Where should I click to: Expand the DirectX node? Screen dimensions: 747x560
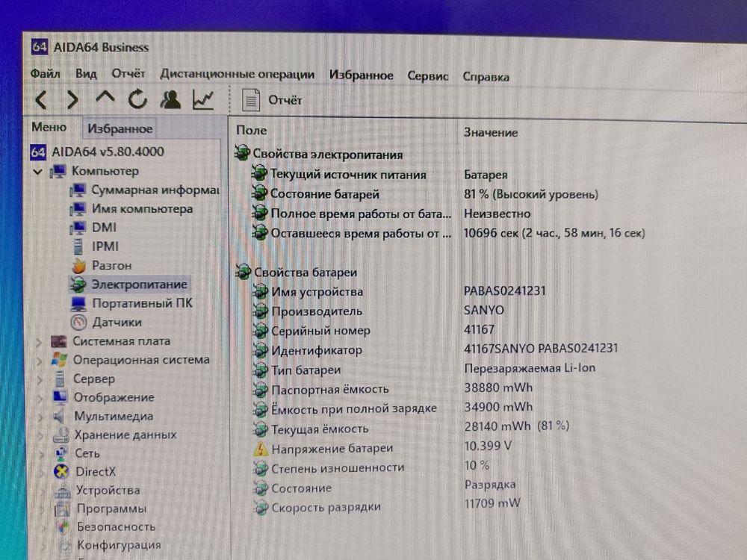point(43,473)
